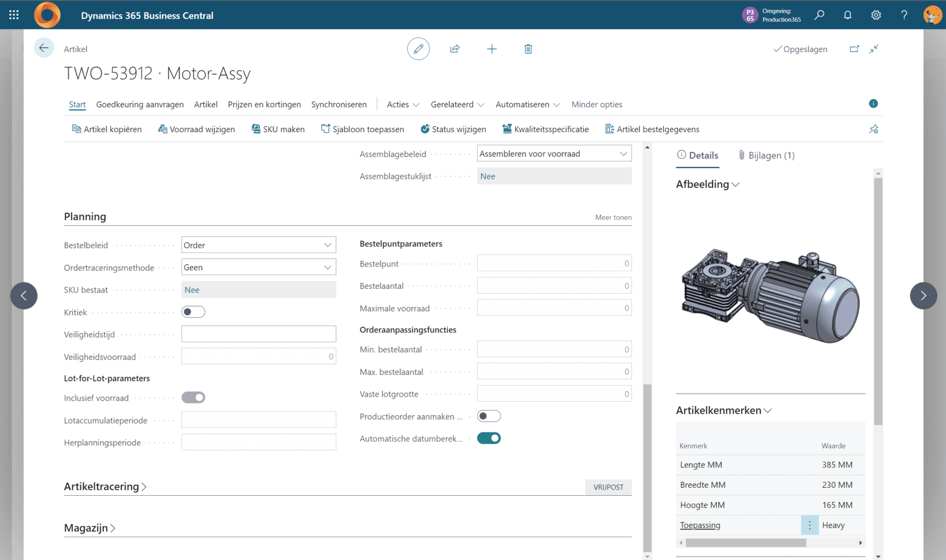Click the pencil edit icon
The height and width of the screenshot is (560, 946).
(x=418, y=49)
